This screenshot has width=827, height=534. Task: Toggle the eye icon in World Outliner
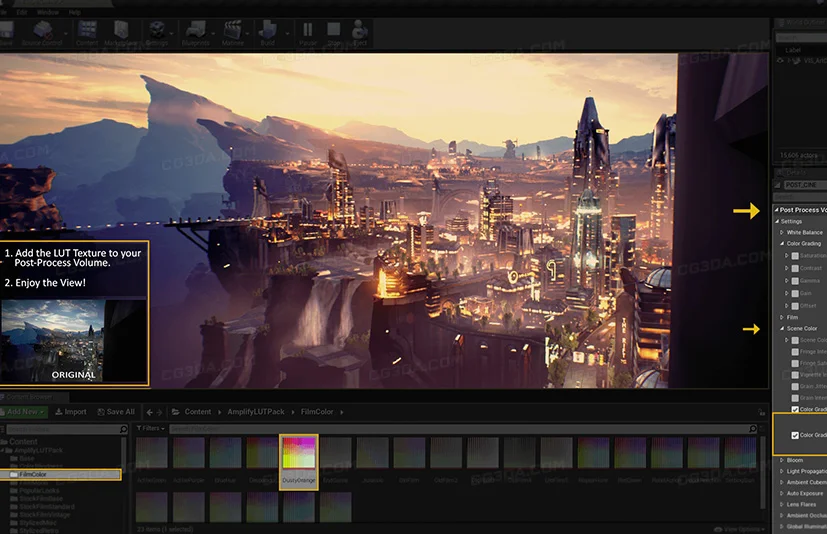tap(780, 61)
